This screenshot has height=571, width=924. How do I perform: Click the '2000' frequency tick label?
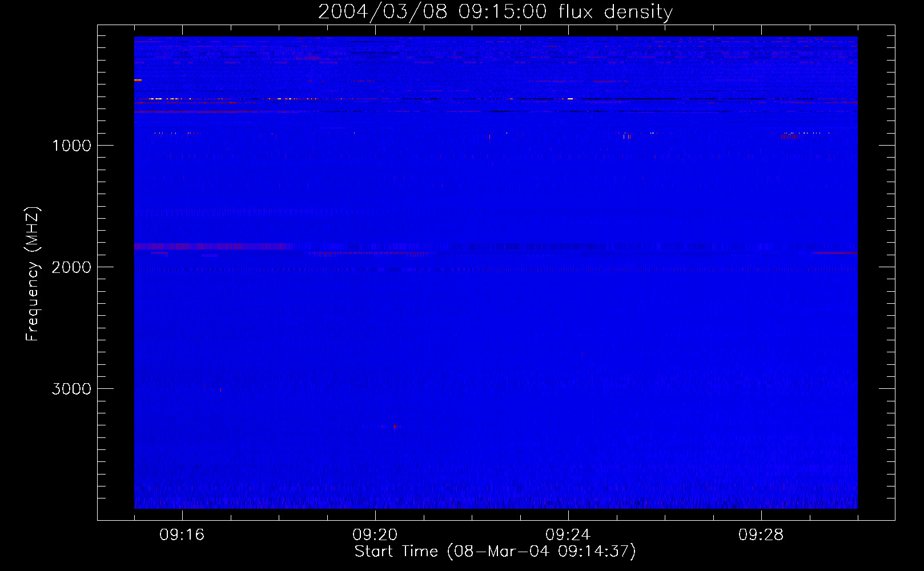click(71, 267)
